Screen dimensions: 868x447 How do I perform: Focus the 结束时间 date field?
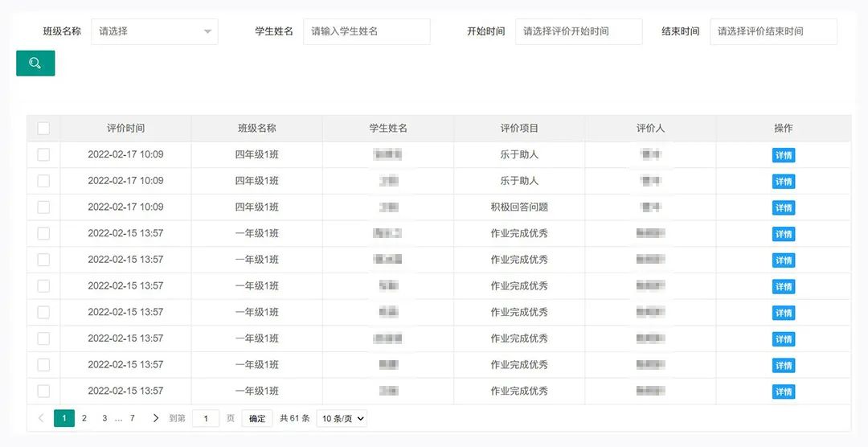tap(773, 31)
